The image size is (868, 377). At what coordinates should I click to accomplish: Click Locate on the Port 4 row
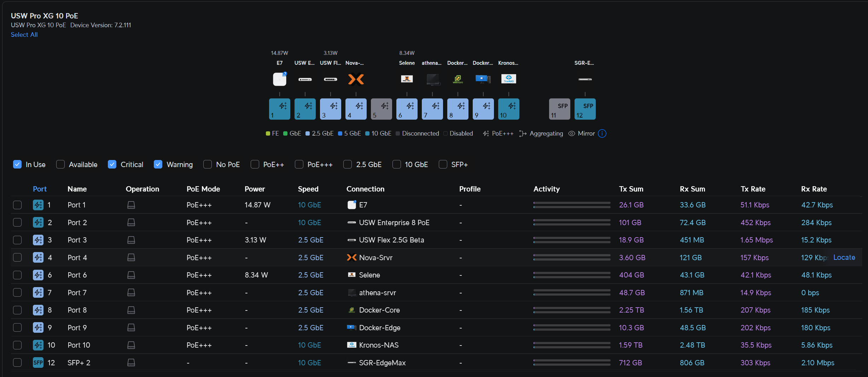tap(844, 257)
